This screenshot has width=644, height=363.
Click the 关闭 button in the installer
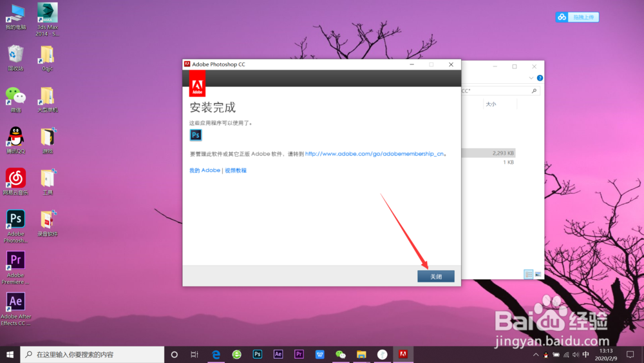pyautogui.click(x=436, y=276)
